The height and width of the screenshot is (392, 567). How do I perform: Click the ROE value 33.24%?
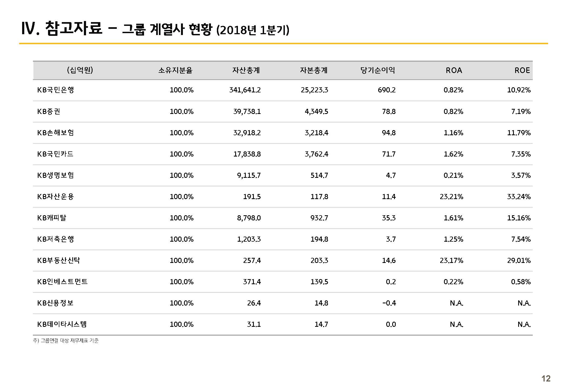pos(519,197)
